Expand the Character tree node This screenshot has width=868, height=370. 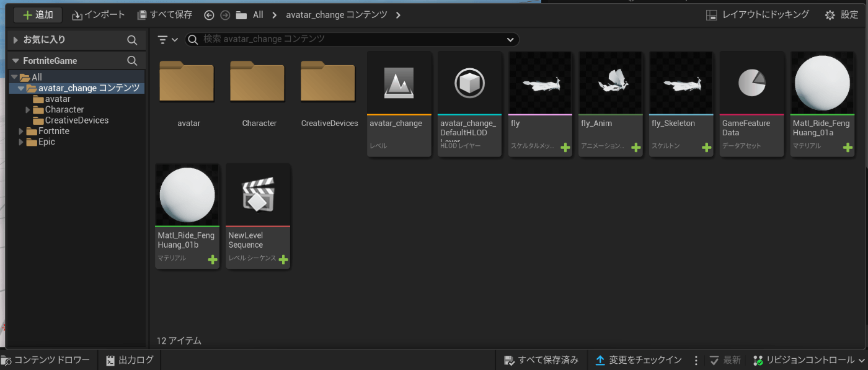(x=28, y=110)
